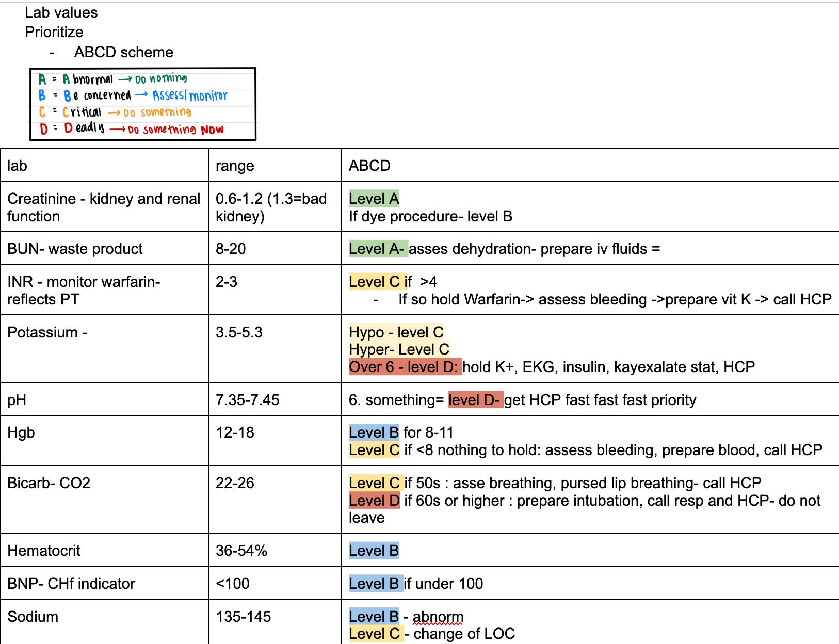Viewport: 839px width, 644px height.
Task: Select the red 'Over 6 - level D:' highlight
Action: pyautogui.click(x=406, y=367)
